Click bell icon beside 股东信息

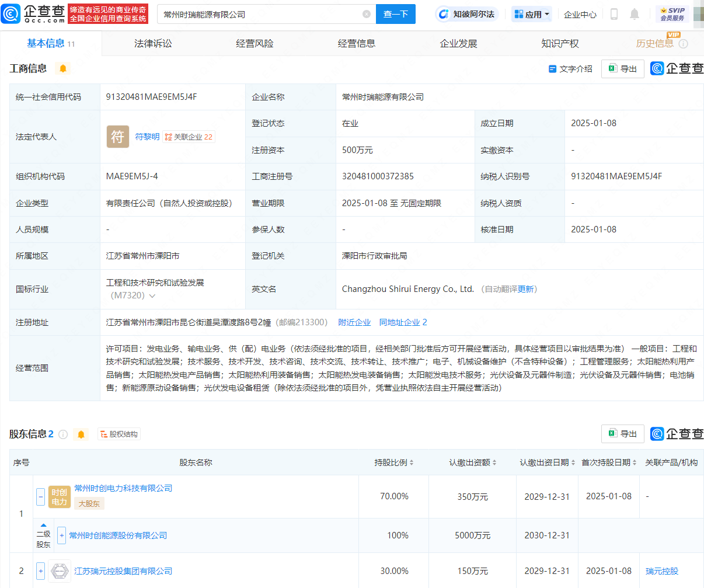(x=81, y=434)
